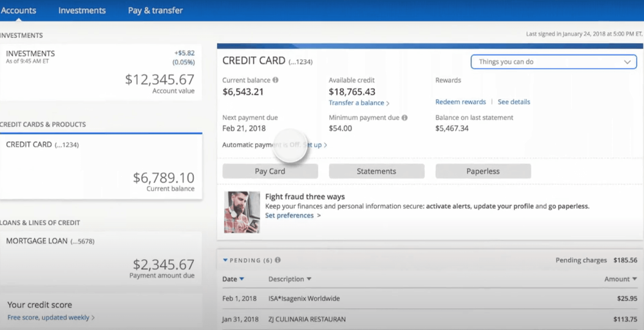Go to the Pay & transfer tab
The height and width of the screenshot is (330, 644).
(x=155, y=10)
